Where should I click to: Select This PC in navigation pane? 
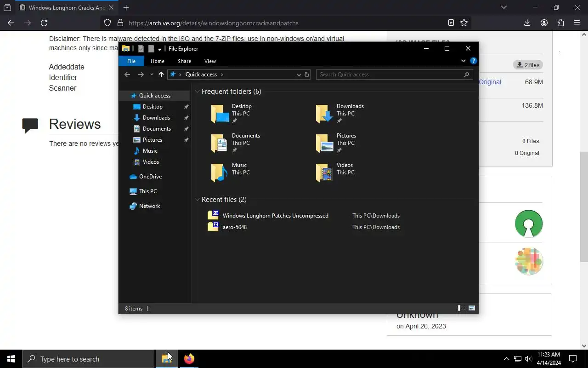click(x=148, y=191)
